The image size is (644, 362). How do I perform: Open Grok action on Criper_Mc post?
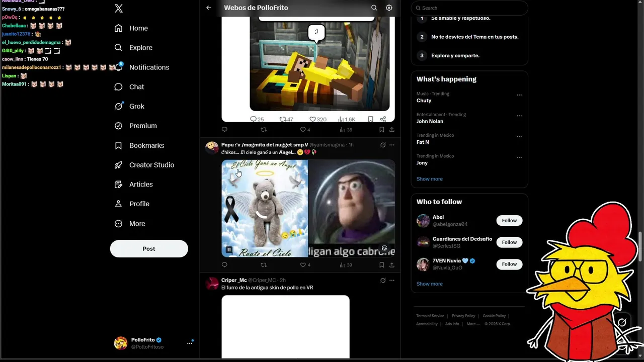point(383,280)
